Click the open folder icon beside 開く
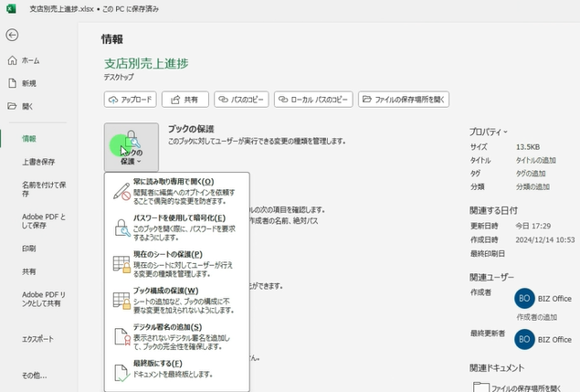Viewport: 580px width, 392px height. [x=12, y=106]
